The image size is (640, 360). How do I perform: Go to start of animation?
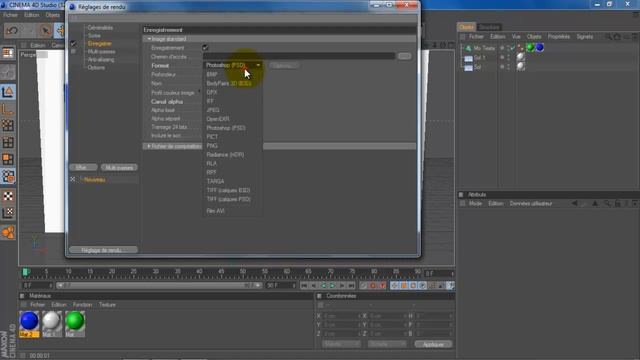coord(304,286)
